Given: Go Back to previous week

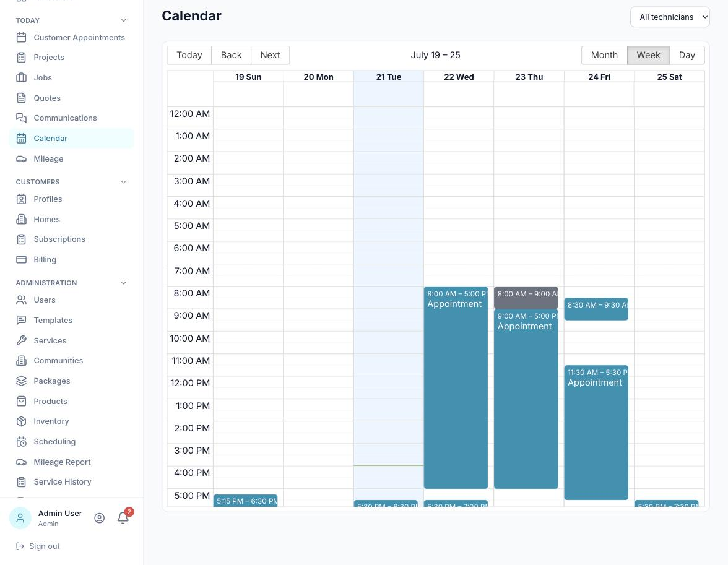Looking at the screenshot, I should click(232, 55).
